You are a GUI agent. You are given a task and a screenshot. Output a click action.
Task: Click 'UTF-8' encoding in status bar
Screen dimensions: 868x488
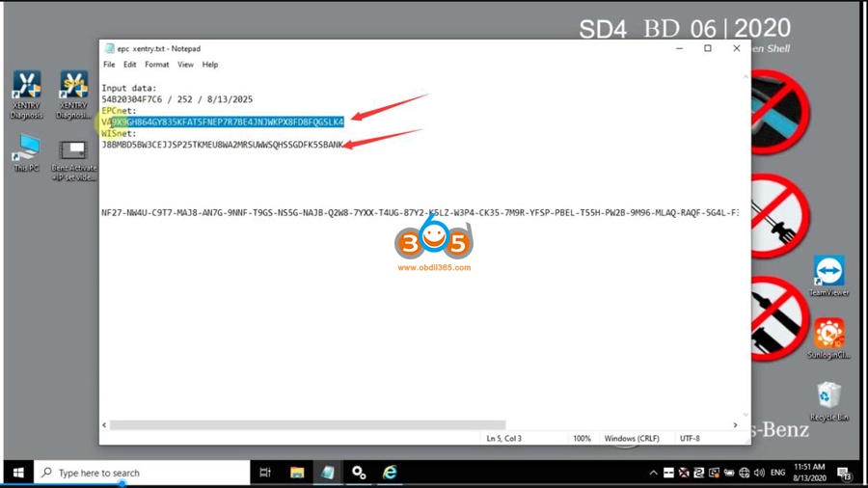point(690,438)
